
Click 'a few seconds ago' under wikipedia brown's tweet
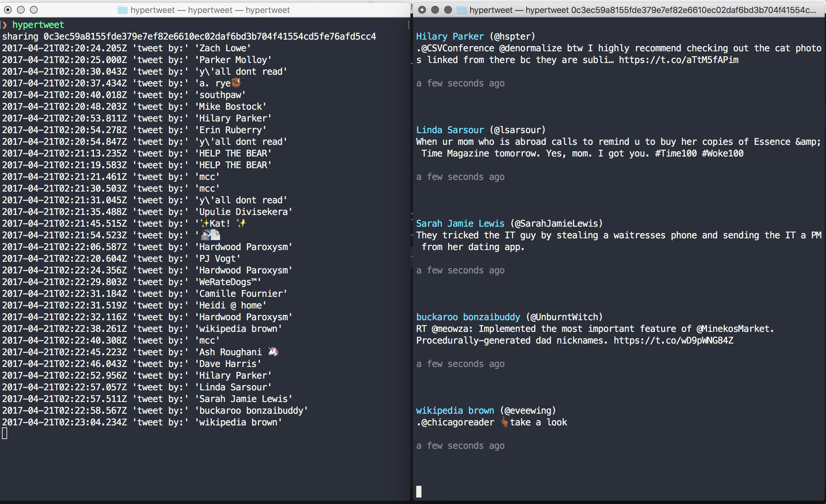tap(460, 446)
